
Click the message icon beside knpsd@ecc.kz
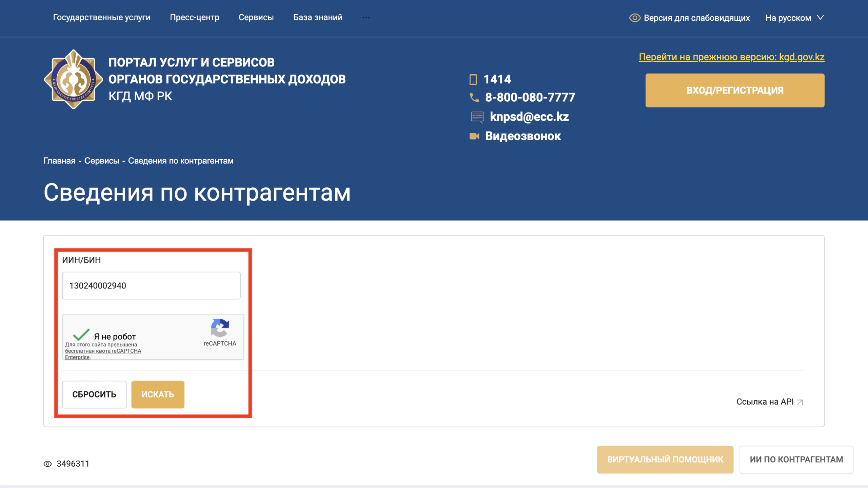tap(477, 117)
